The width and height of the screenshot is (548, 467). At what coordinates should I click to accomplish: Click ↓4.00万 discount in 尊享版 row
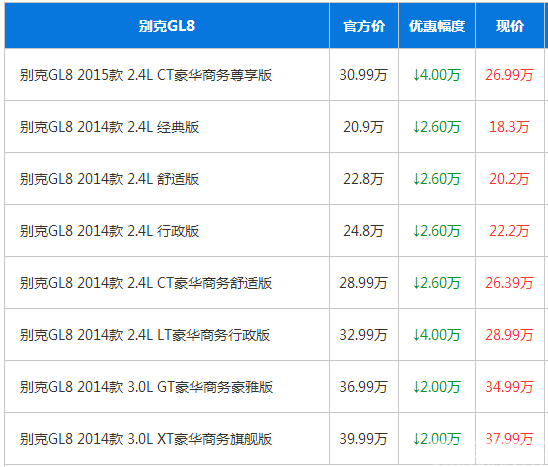click(x=437, y=75)
